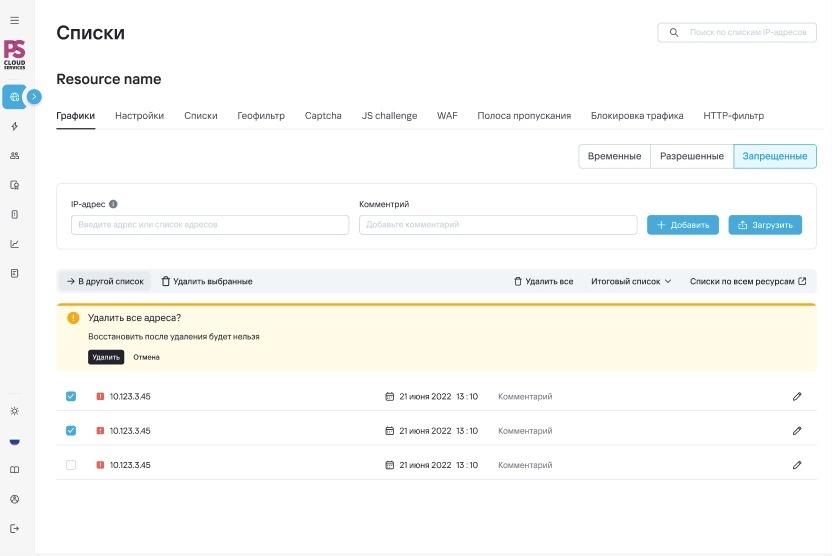Switch to the Captcha tab
Image resolution: width=832 pixels, height=556 pixels.
(x=323, y=116)
